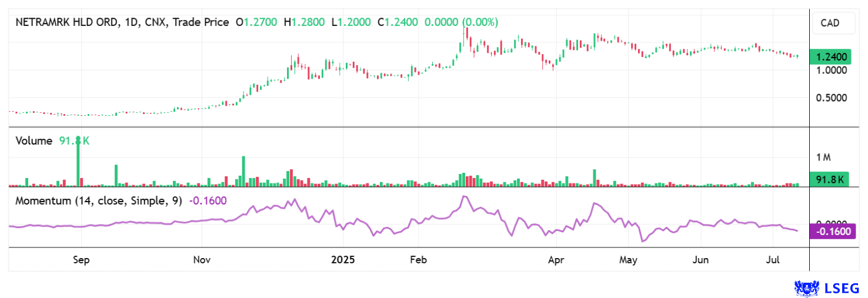868x298 pixels.
Task: Click the 1.0000 price axis level
Action: [831, 70]
